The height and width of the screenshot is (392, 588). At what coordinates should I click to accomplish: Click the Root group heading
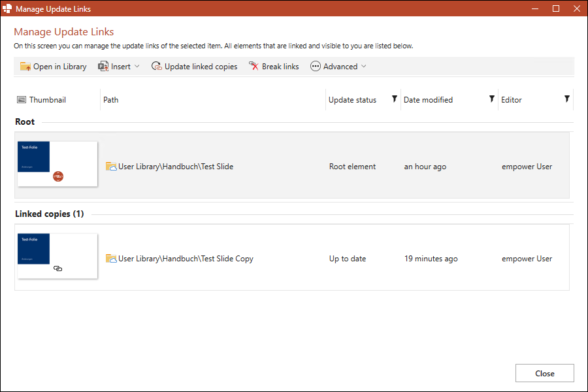click(25, 122)
